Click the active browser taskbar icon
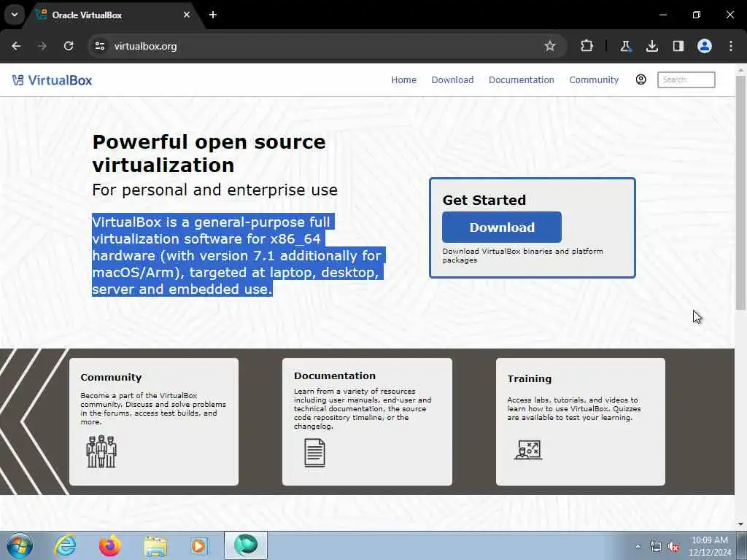747x560 pixels. [x=246, y=545]
